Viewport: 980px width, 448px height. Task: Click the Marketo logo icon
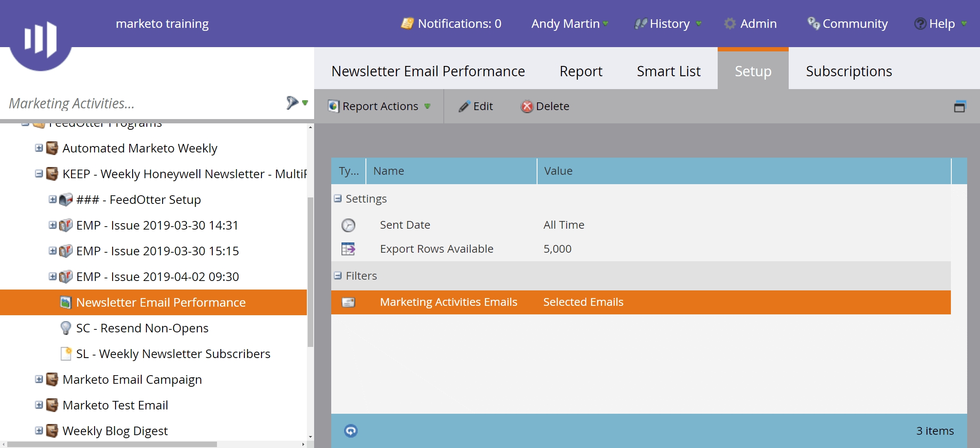coord(40,39)
